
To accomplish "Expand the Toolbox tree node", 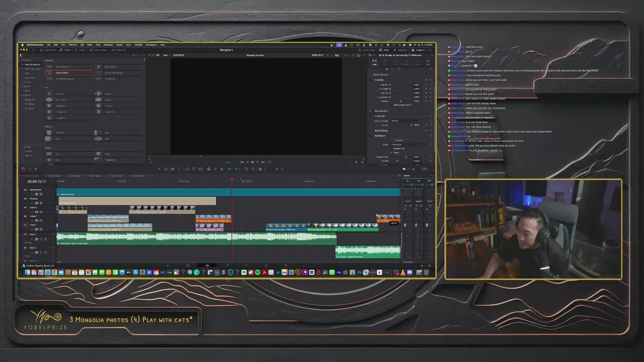I will pyautogui.click(x=20, y=60).
